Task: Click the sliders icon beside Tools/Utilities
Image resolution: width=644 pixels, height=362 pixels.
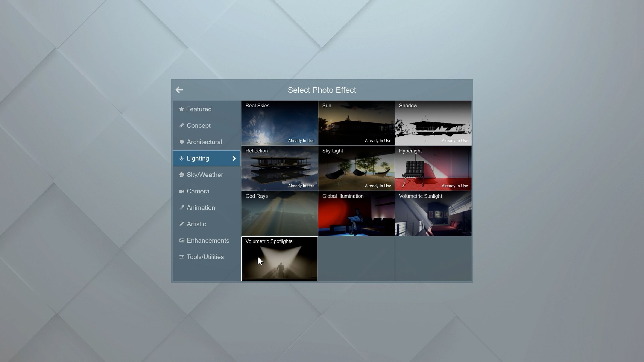Action: (x=182, y=257)
